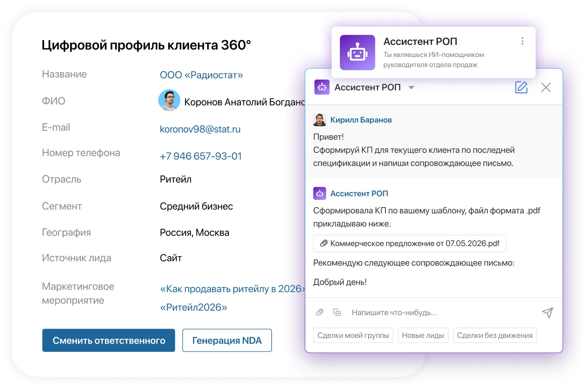Click the paperclip icon inside PDF attachment chip

[x=324, y=243]
